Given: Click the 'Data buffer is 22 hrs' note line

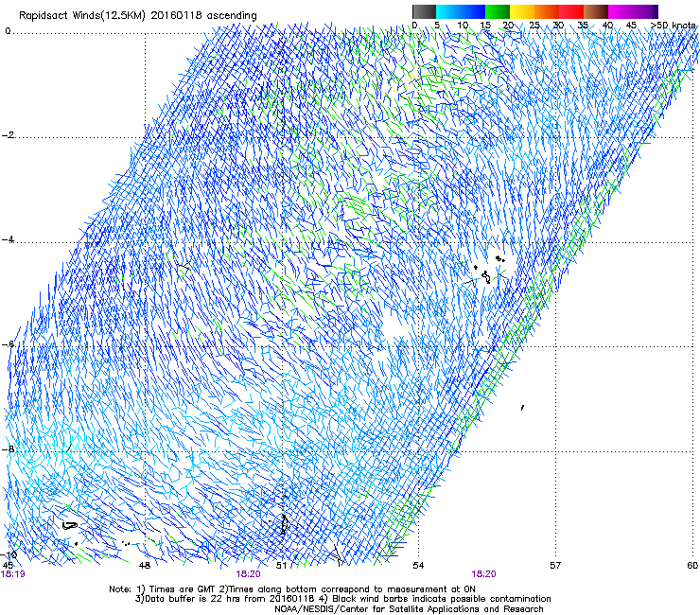Looking at the screenshot, I should 342,599.
